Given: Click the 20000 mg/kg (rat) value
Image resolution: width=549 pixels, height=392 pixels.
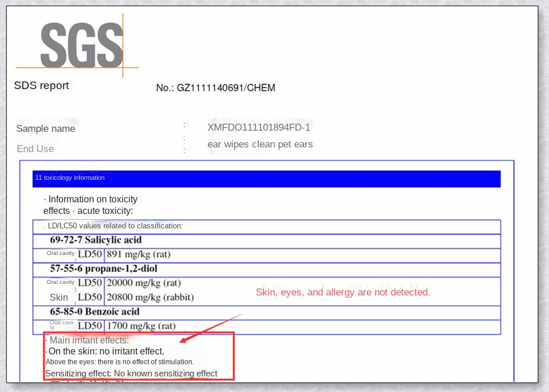Looking at the screenshot, I should [x=144, y=283].
